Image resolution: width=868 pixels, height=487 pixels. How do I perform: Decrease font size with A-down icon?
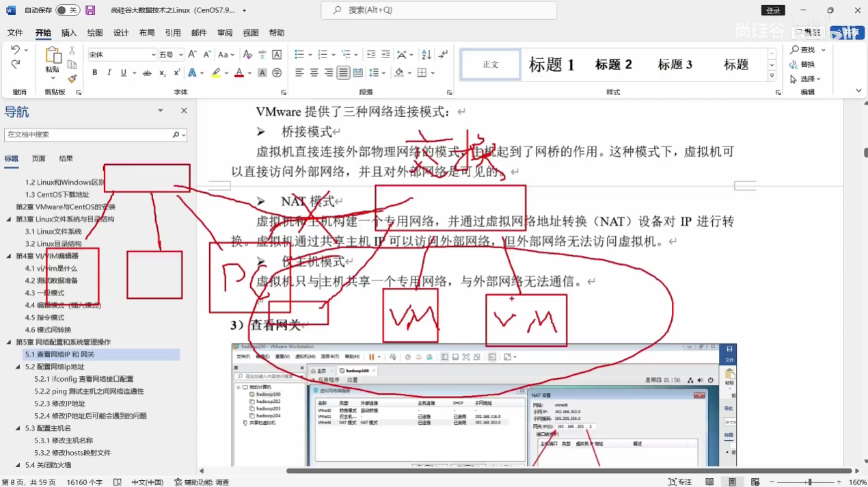tap(206, 55)
